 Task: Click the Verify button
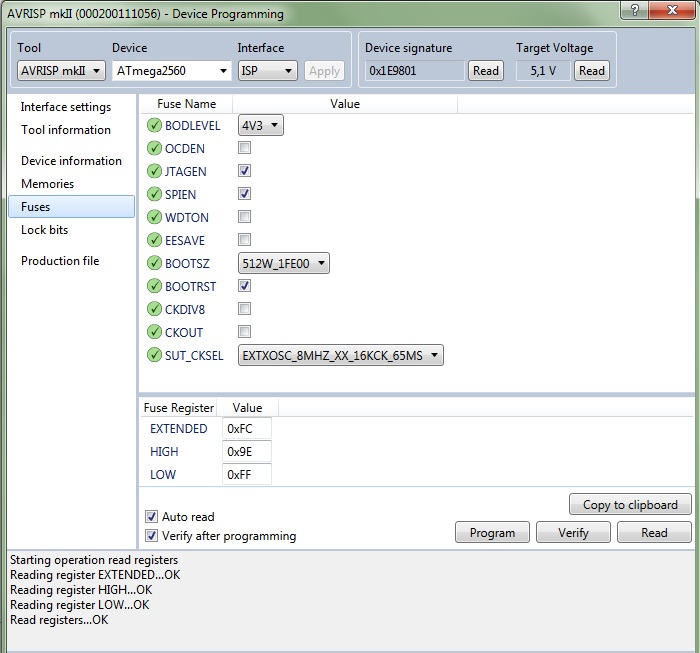573,532
